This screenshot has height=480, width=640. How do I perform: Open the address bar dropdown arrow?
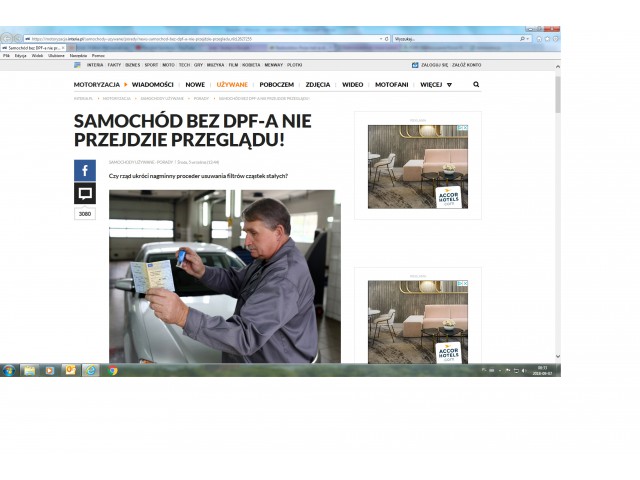381,39
